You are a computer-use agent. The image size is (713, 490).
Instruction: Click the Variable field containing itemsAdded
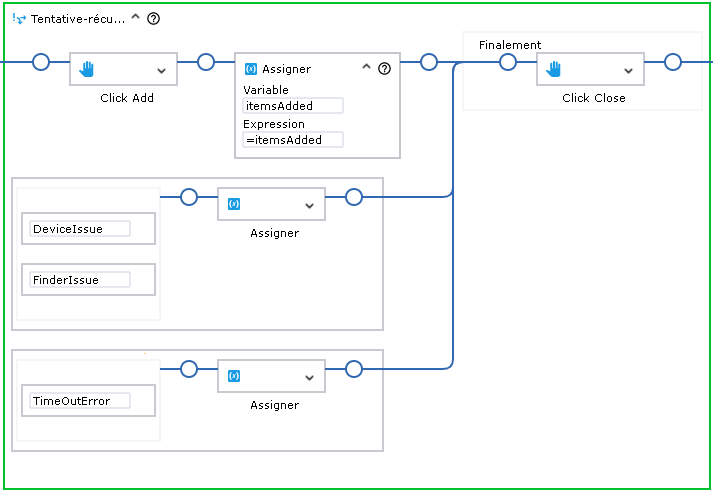(293, 106)
